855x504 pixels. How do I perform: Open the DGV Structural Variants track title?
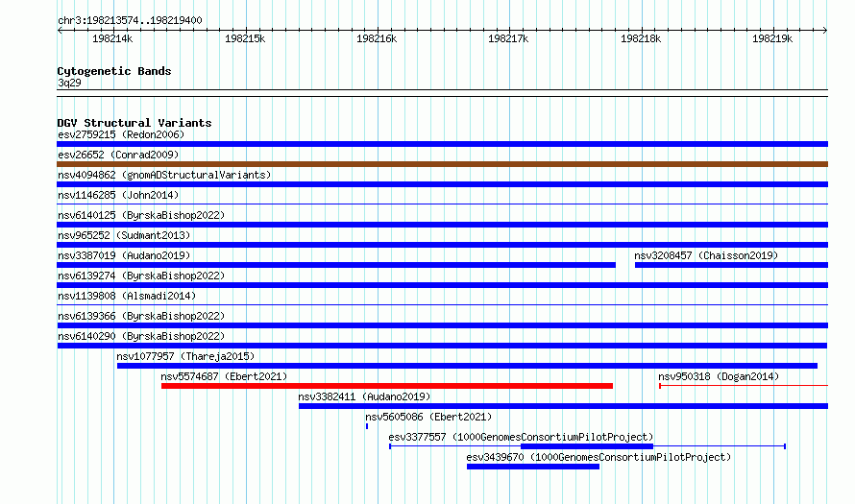(134, 123)
